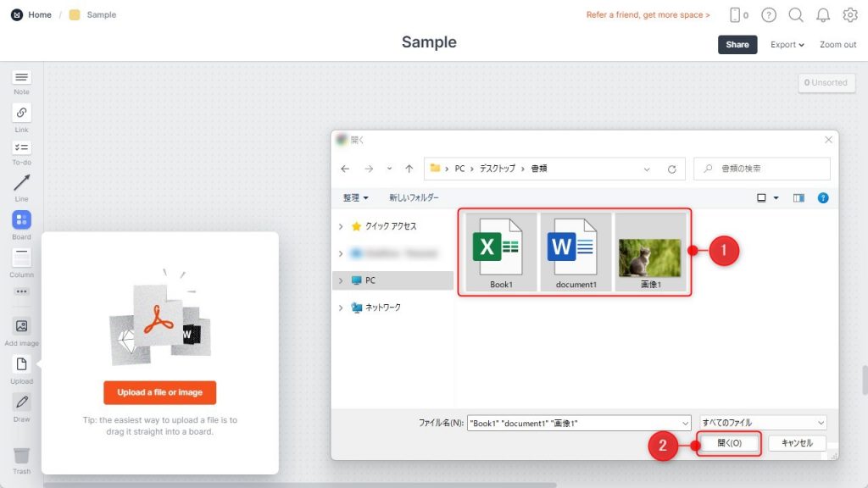
Task: Select the Note tool in sidebar
Action: [x=21, y=82]
